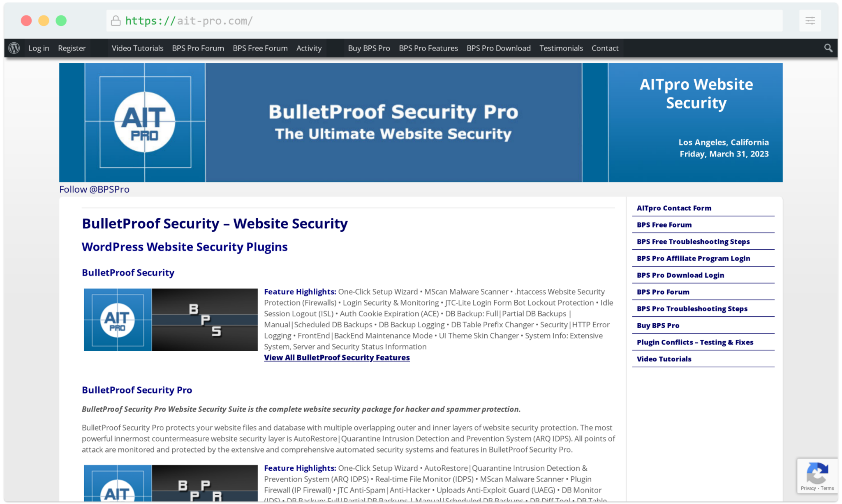Viewport: 842px width, 504px height.
Task: Click the BulletProof Security Pro section heading
Action: pyautogui.click(x=137, y=390)
